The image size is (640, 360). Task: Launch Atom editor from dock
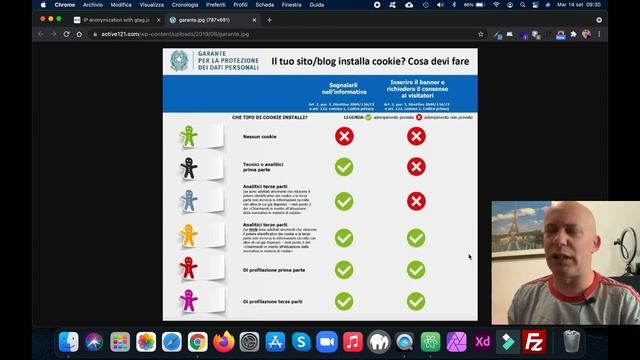tap(431, 342)
